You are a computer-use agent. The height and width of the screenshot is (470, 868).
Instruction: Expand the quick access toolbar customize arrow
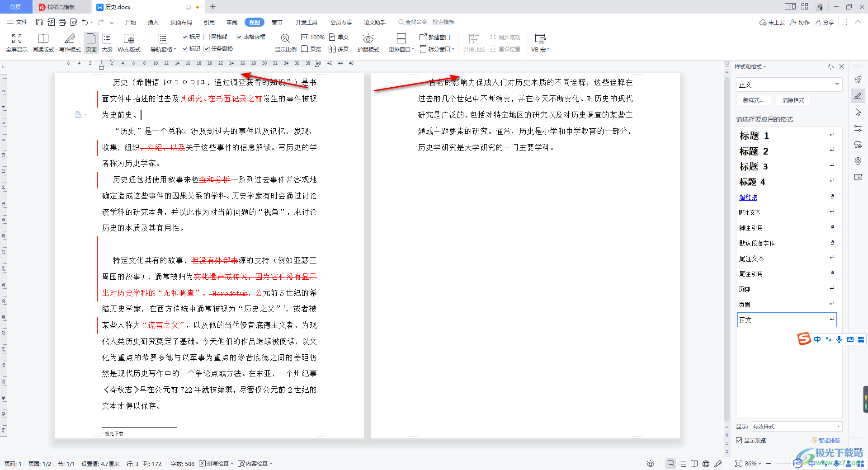point(112,22)
